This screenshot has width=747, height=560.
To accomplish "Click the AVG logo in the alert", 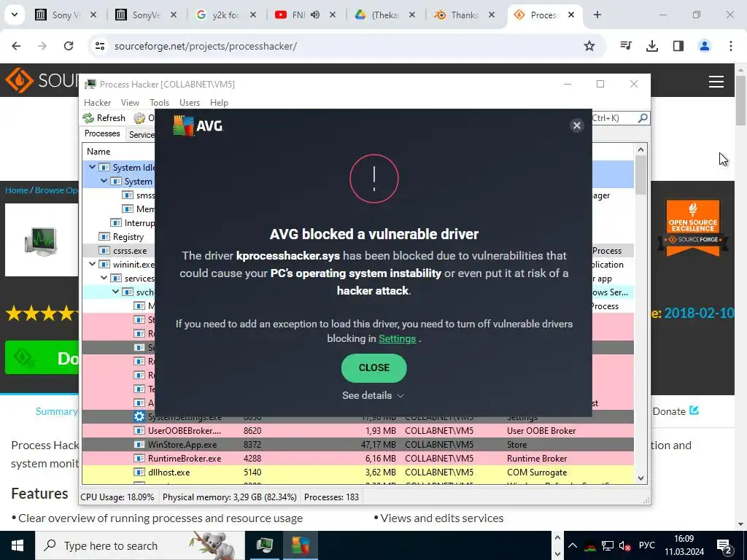I will click(x=197, y=125).
